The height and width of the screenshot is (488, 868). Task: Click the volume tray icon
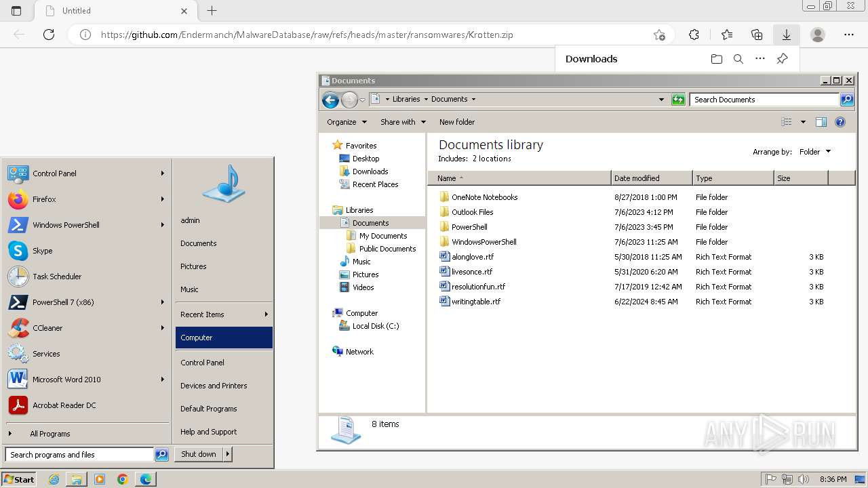(x=804, y=479)
